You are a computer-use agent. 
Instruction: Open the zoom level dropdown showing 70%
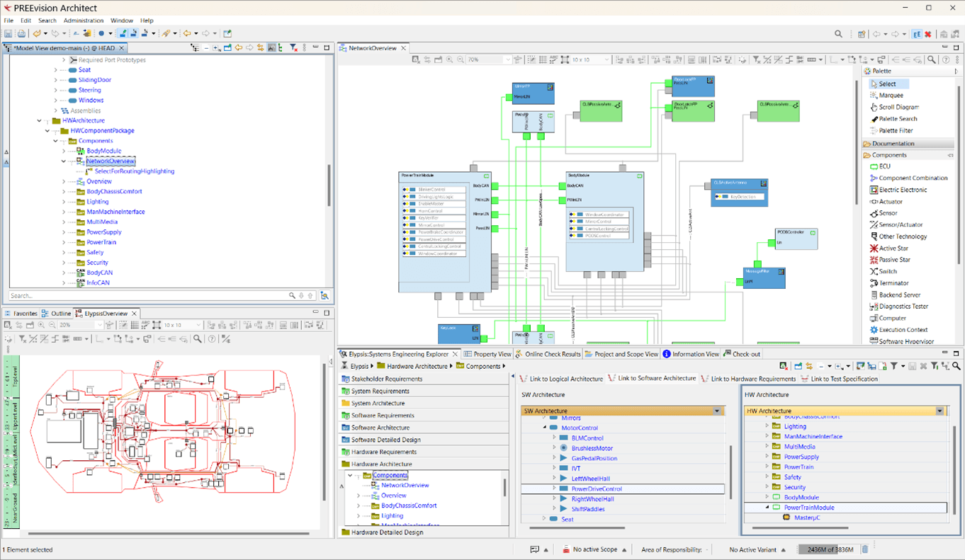click(x=509, y=59)
